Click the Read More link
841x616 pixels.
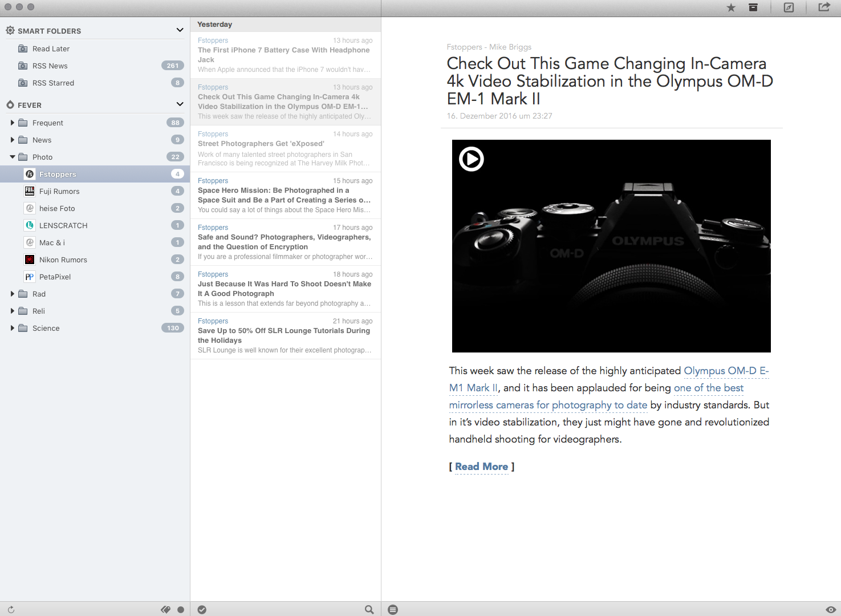tap(481, 467)
